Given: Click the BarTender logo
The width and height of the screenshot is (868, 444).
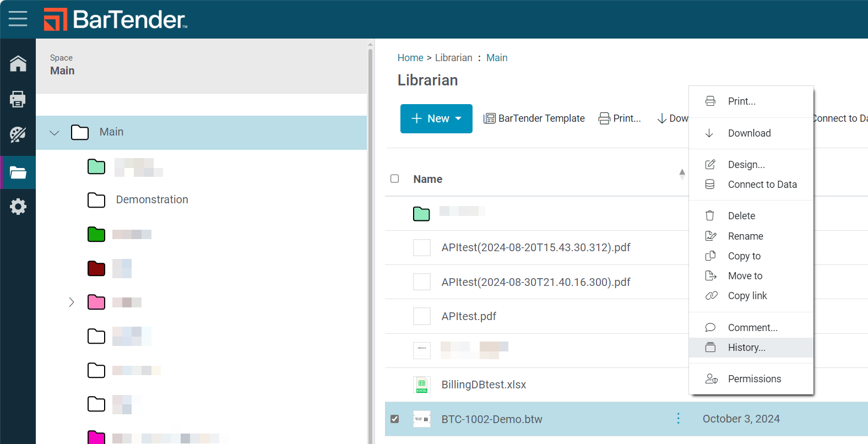Looking at the screenshot, I should point(116,19).
